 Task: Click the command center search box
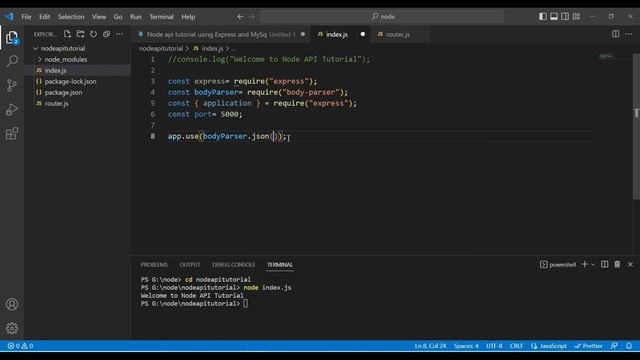[382, 17]
